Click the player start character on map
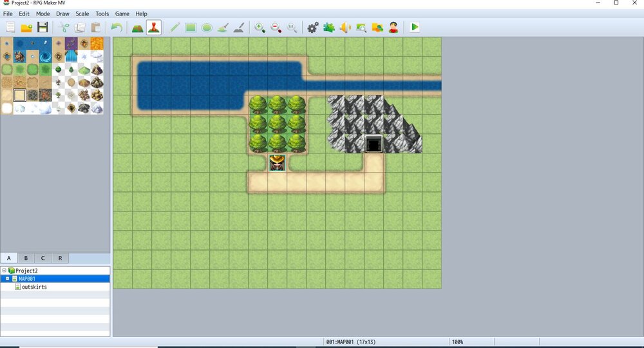Screen dimensions: 644x348 pyautogui.click(x=277, y=163)
